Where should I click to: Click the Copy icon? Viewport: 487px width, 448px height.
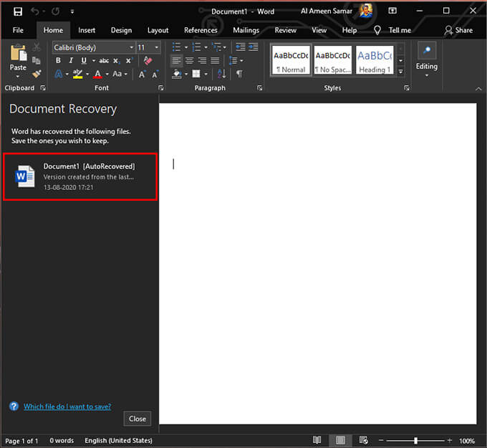pos(37,60)
